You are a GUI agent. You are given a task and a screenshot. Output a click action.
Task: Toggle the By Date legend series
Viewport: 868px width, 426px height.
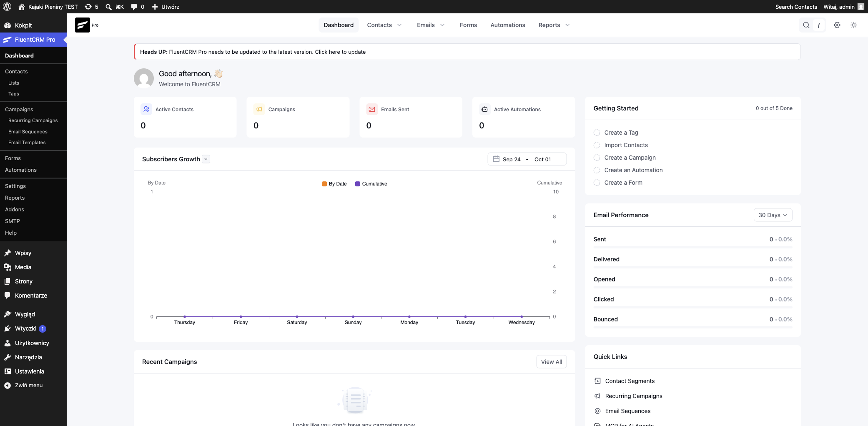[x=334, y=184]
